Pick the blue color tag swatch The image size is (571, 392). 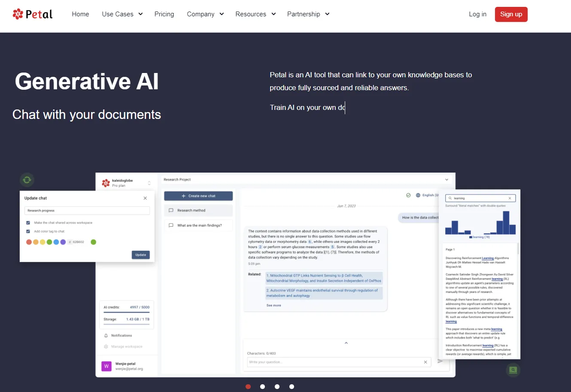[x=56, y=242]
